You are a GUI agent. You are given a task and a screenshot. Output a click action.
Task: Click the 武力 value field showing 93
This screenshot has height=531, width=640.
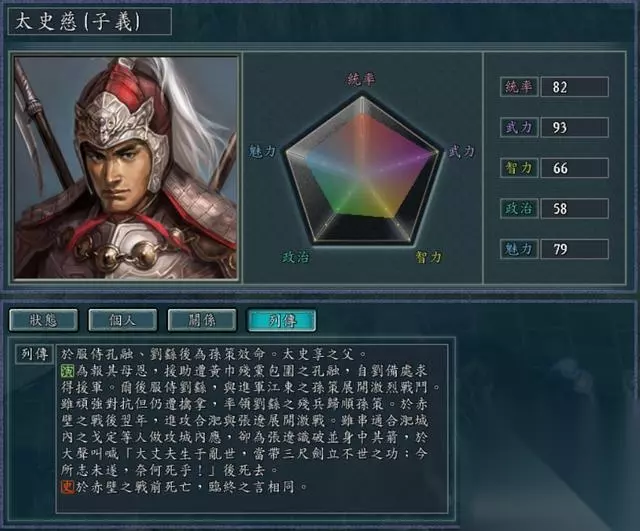[575, 127]
